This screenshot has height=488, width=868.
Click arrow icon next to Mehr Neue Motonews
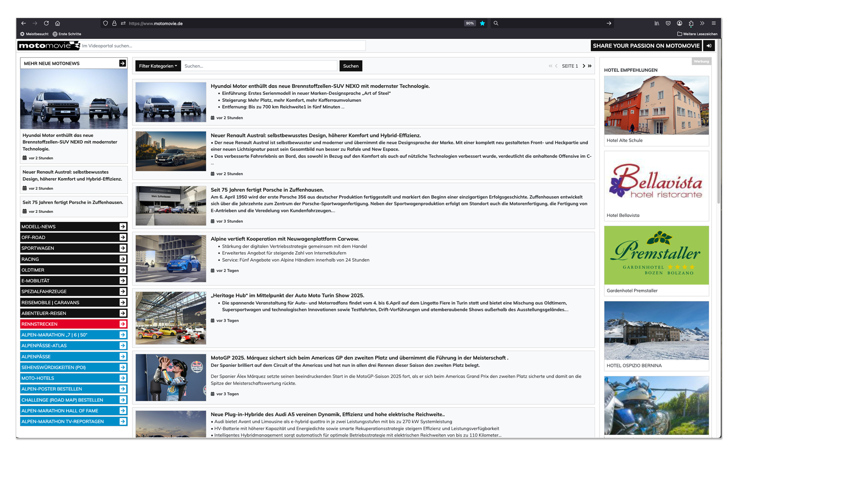click(x=123, y=63)
